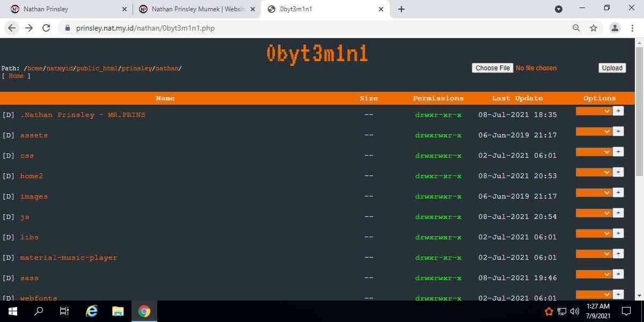The width and height of the screenshot is (644, 322).
Task: Open the assets directory
Action: [x=34, y=135]
